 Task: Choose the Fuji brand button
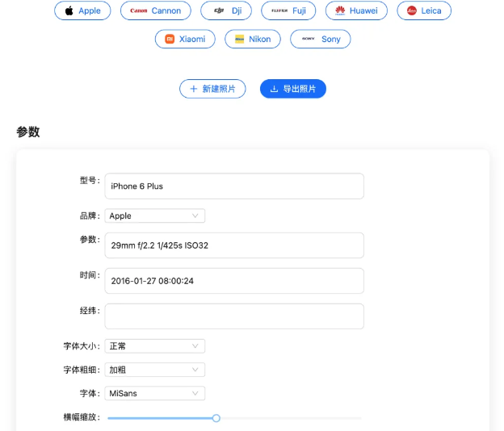point(288,10)
